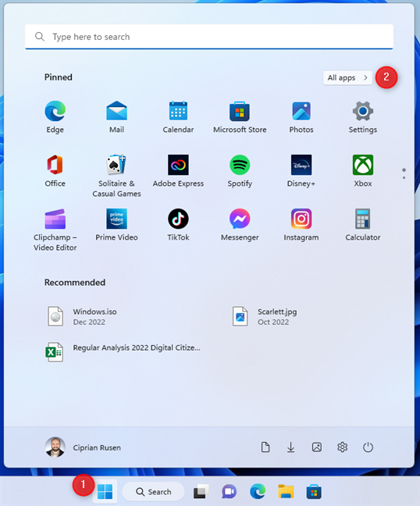The image size is (420, 506).
Task: Open the Downloads folder icon in Start footer
Action: click(x=290, y=447)
